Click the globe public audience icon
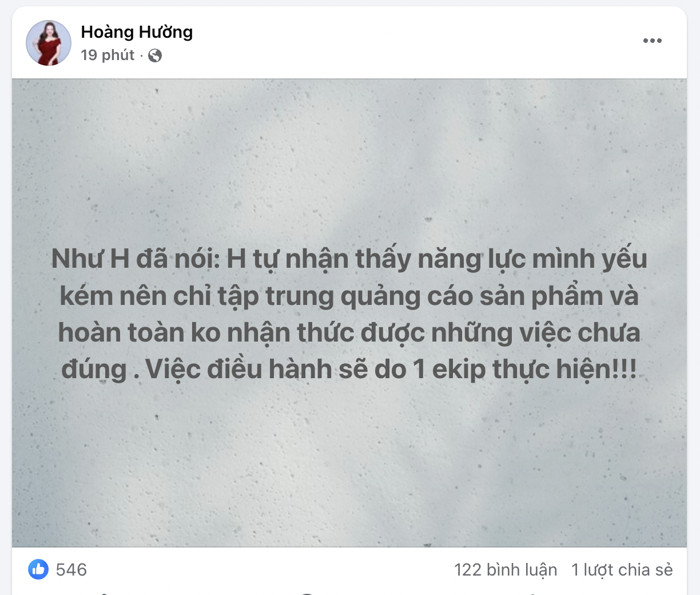The width and height of the screenshot is (700, 595). (x=155, y=55)
